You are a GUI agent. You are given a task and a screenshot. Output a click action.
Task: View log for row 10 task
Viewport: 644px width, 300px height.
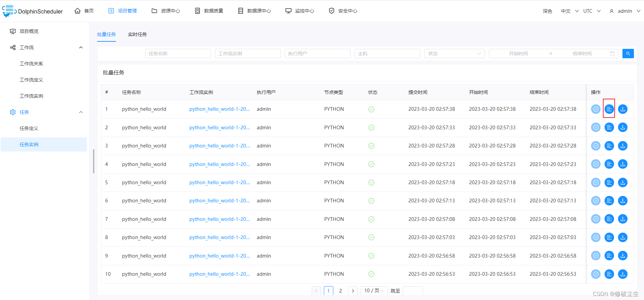tap(609, 274)
